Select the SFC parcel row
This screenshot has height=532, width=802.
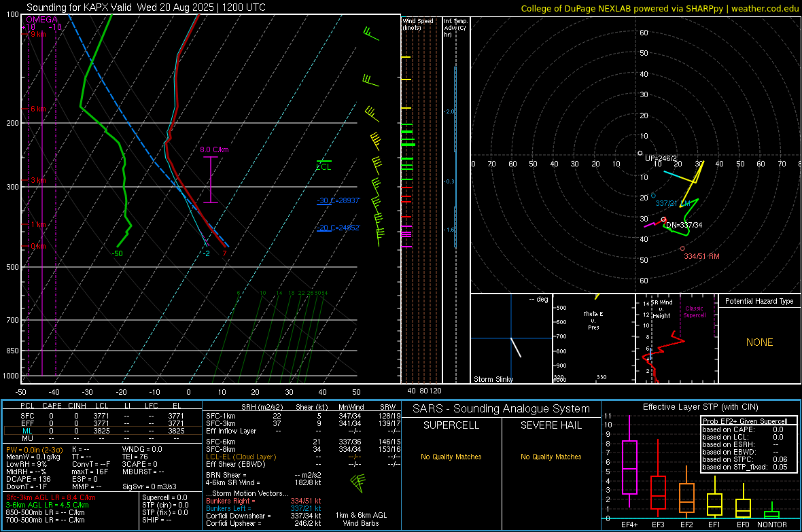coord(102,416)
